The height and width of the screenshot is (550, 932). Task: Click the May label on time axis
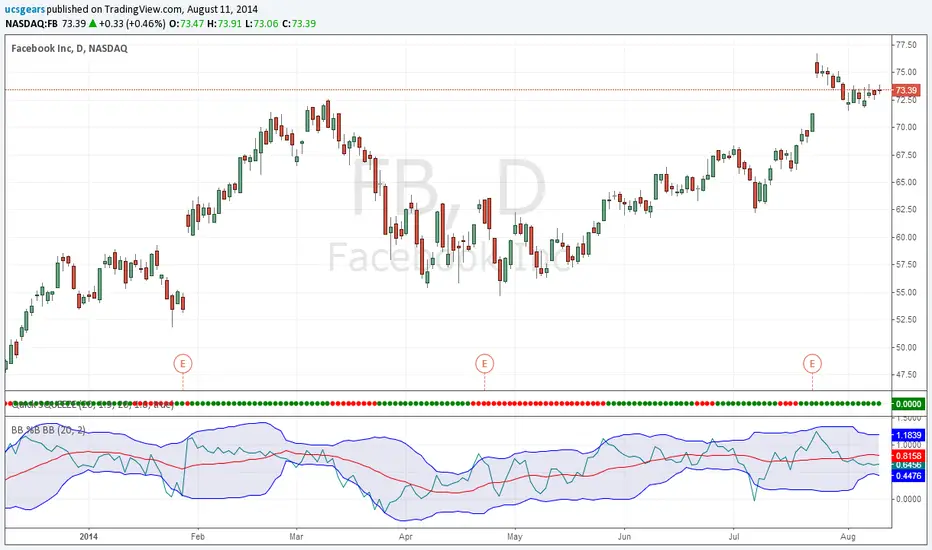(x=515, y=536)
